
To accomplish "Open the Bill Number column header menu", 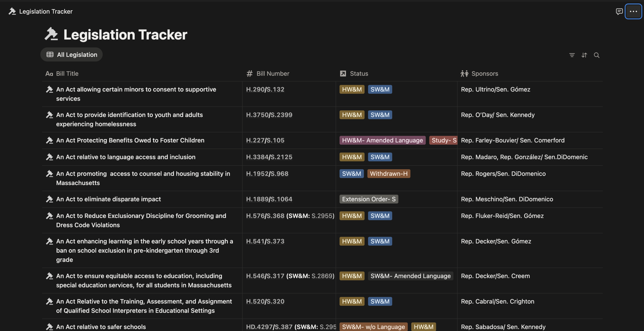I will tap(272, 73).
